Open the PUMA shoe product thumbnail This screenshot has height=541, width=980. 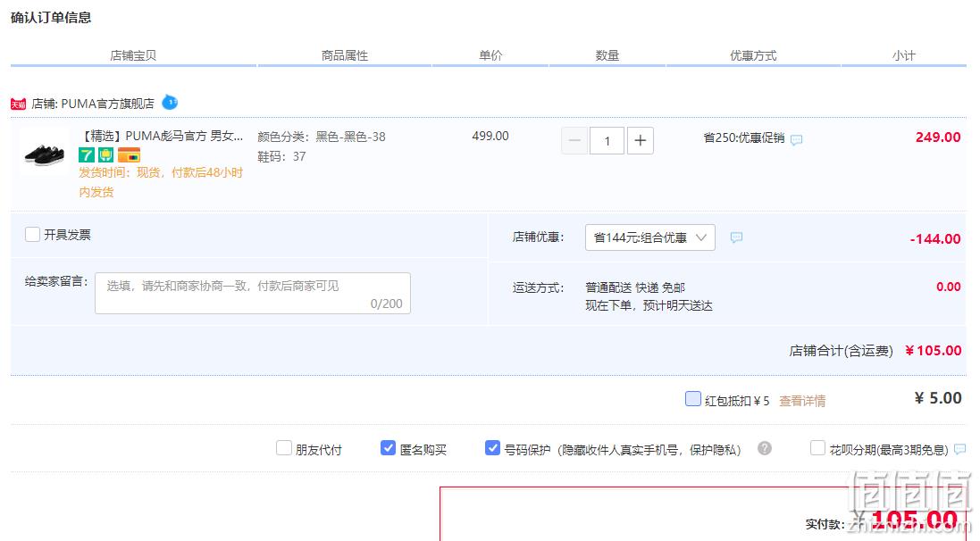coord(45,153)
